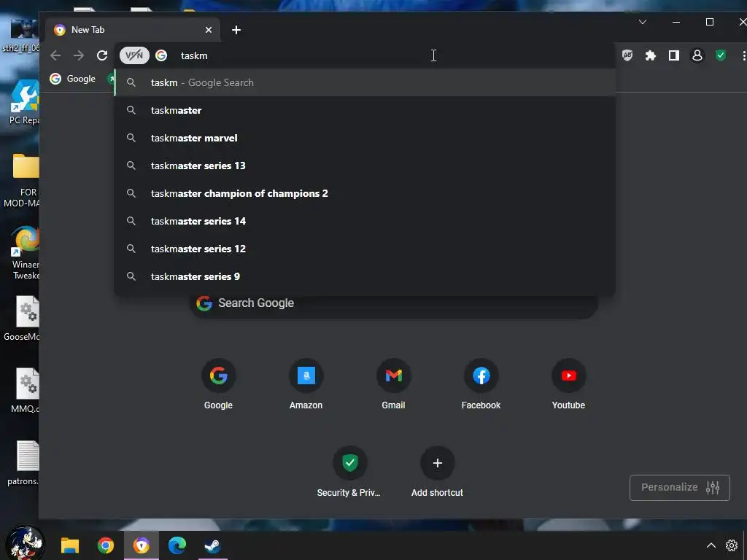Viewport: 747px width, 560px height.
Task: Go back with the back arrow
Action: [55, 55]
